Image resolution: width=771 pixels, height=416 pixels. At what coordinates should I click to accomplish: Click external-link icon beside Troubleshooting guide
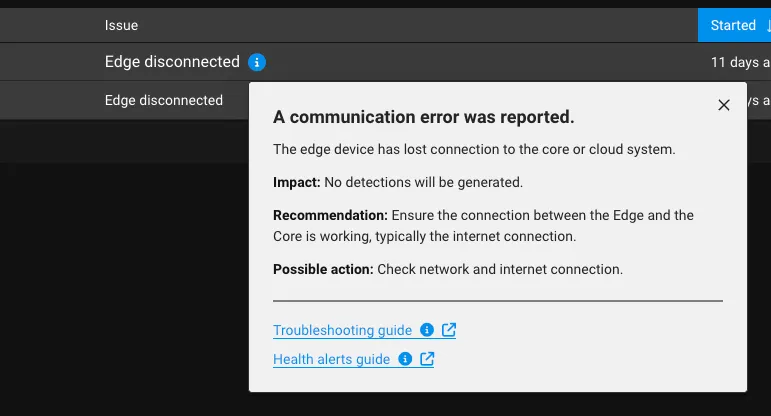[x=449, y=329]
